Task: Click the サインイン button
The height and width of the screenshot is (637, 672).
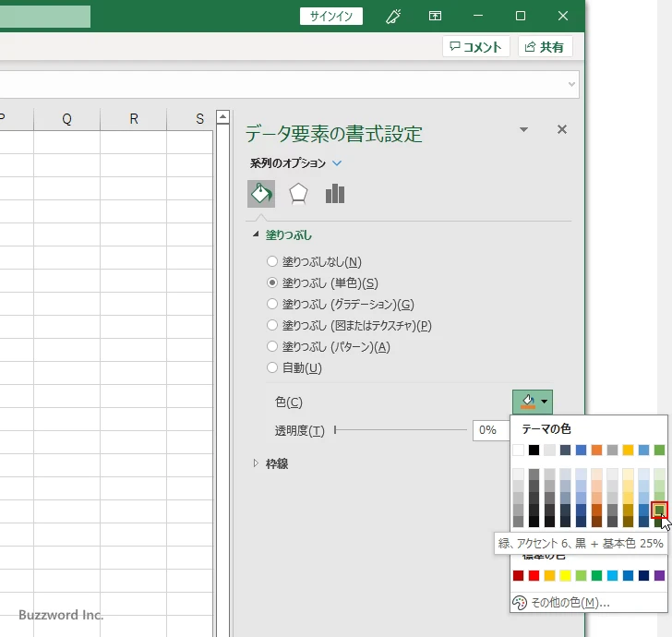Action: (330, 17)
